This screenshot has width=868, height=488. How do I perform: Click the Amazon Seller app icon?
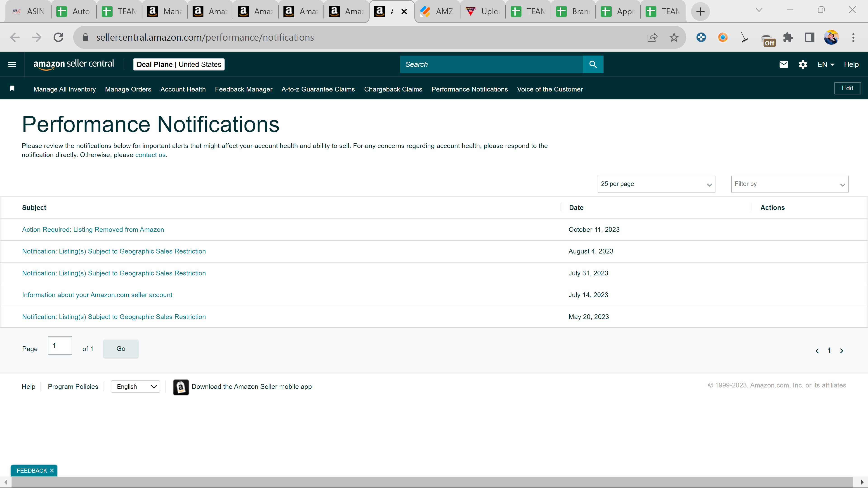(x=181, y=387)
